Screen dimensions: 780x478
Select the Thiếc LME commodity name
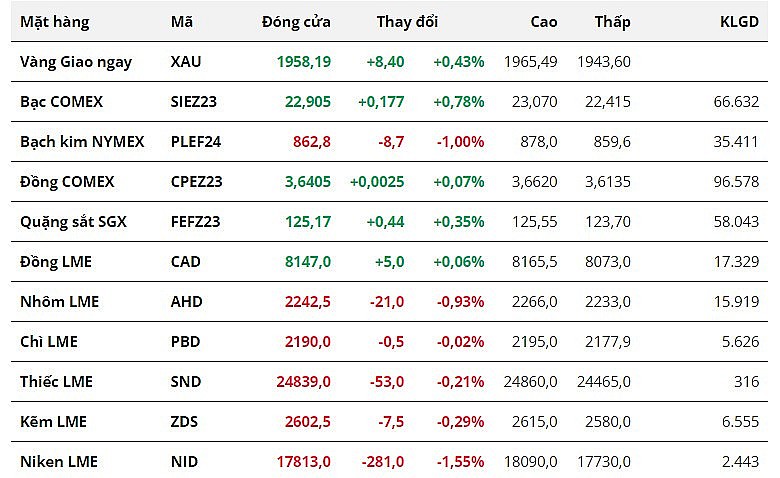[x=56, y=382]
